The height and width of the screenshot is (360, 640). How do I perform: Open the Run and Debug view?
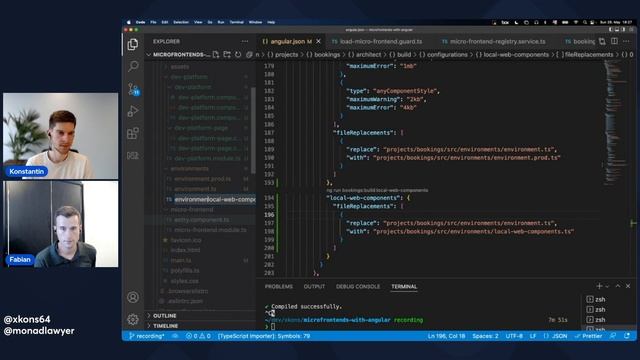[133, 111]
